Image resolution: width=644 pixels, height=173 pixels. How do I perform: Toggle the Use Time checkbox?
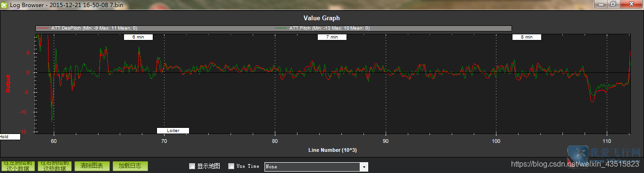click(x=231, y=166)
